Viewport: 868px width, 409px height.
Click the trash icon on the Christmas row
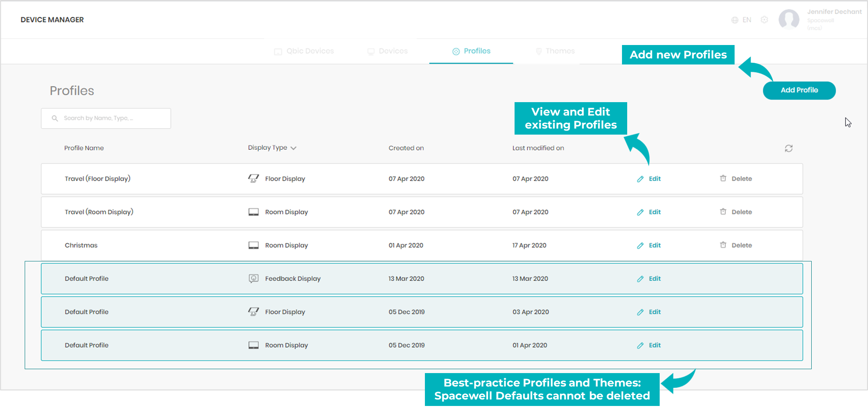723,245
